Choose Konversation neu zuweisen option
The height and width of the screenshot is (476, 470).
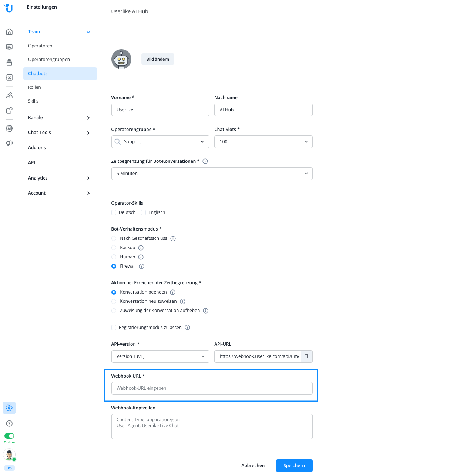pyautogui.click(x=114, y=301)
